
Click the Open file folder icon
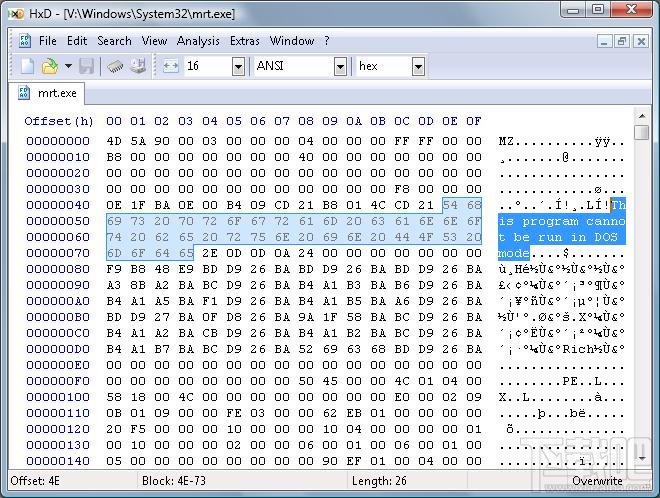[x=50, y=66]
